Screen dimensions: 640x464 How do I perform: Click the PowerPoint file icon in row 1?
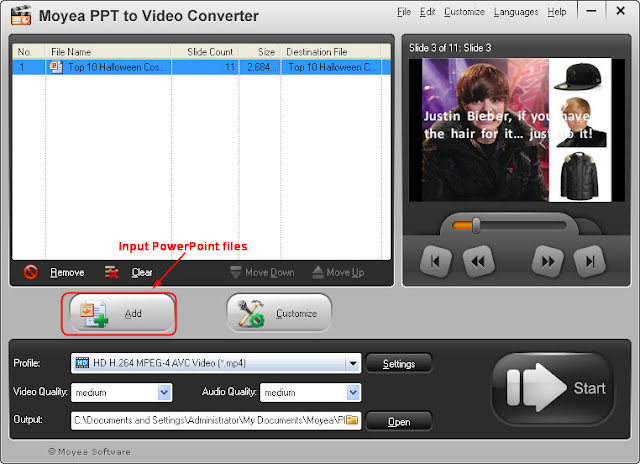56,67
